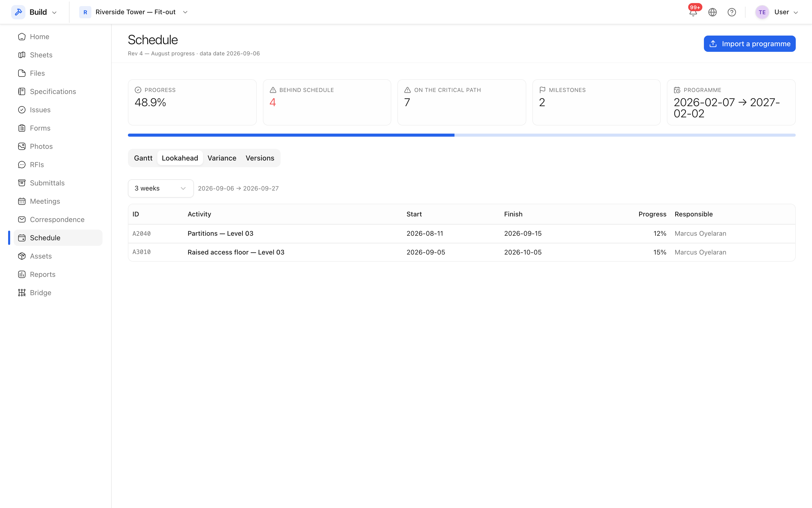Click the Assets box icon
812x508 pixels.
tap(22, 256)
